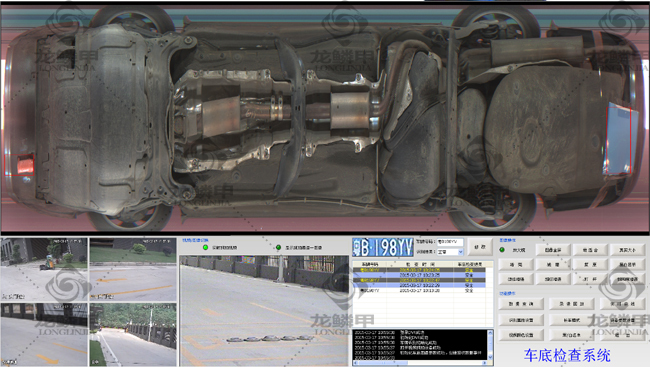Sort by the 检查时间 column header
Viewport: 650px width, 367px height.
[x=420, y=264]
